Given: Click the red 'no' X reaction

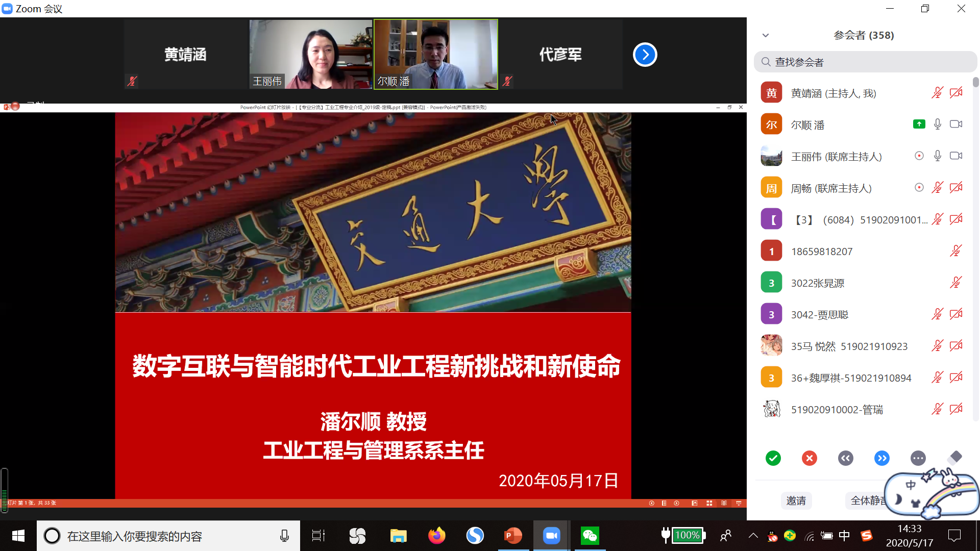Looking at the screenshot, I should click(809, 458).
